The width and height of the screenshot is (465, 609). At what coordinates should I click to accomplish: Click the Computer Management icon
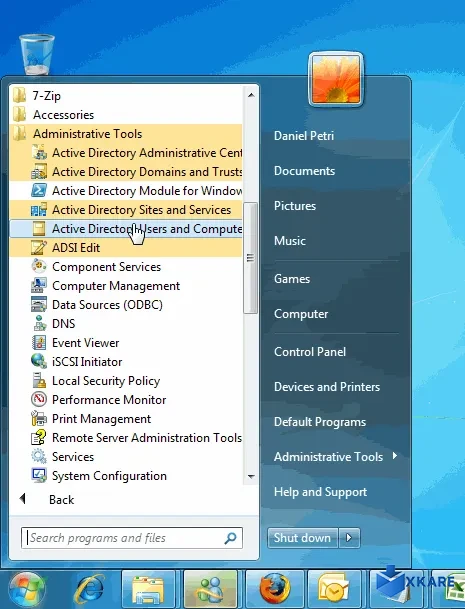39,286
